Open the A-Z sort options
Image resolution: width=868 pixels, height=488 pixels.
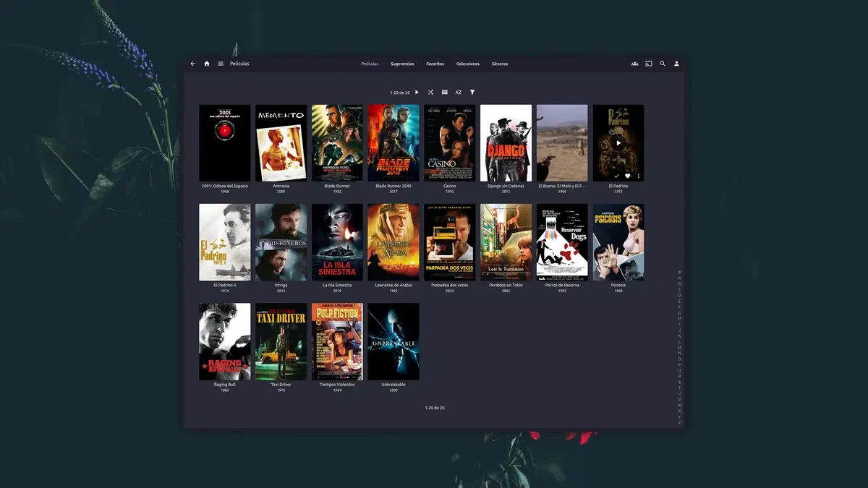(x=458, y=93)
